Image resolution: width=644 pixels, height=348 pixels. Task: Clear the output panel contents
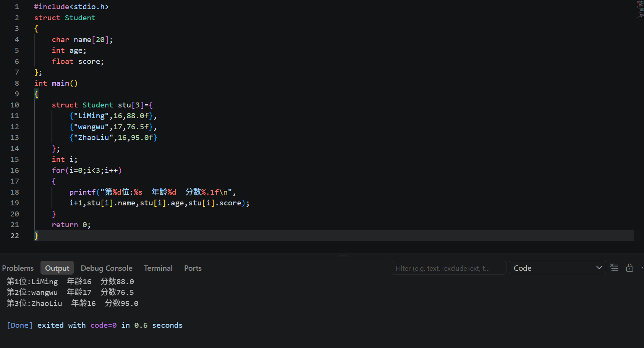click(x=614, y=268)
